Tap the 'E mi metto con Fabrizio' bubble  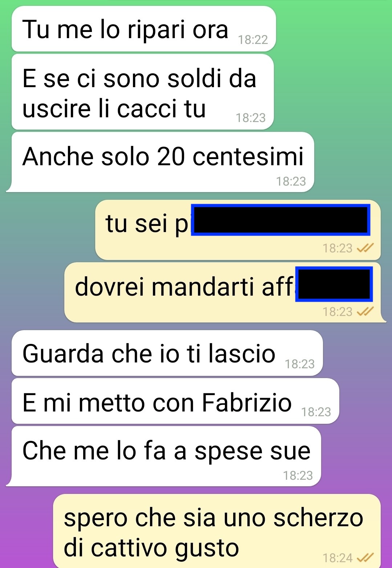point(175,401)
